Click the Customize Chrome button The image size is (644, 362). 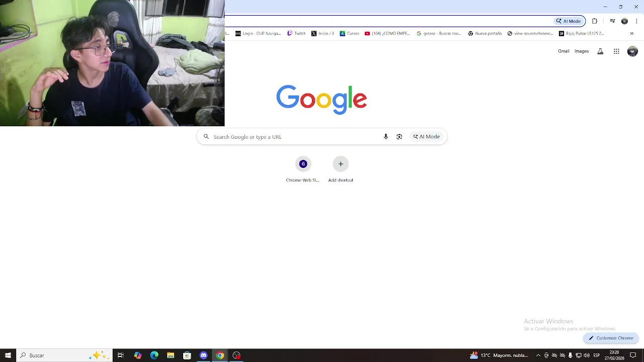[x=611, y=338]
